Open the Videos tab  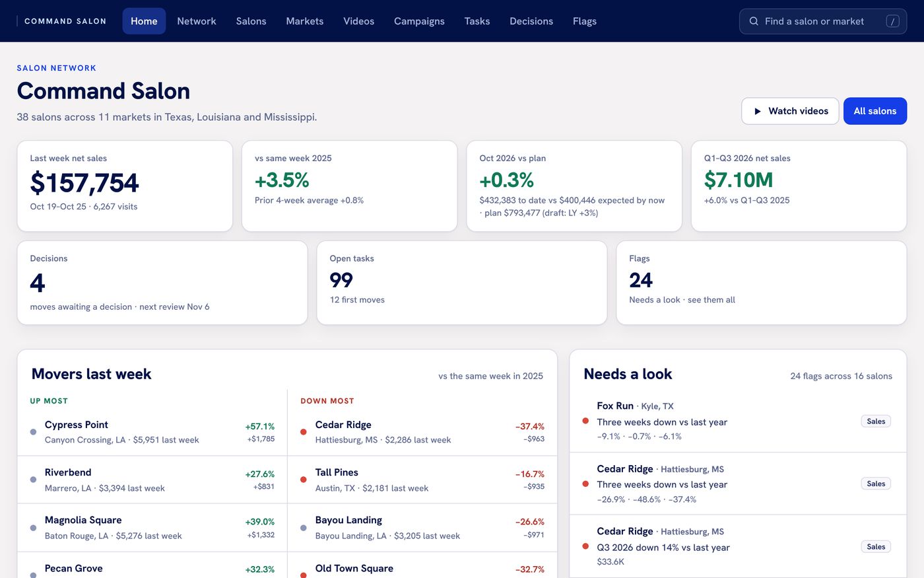click(x=359, y=21)
